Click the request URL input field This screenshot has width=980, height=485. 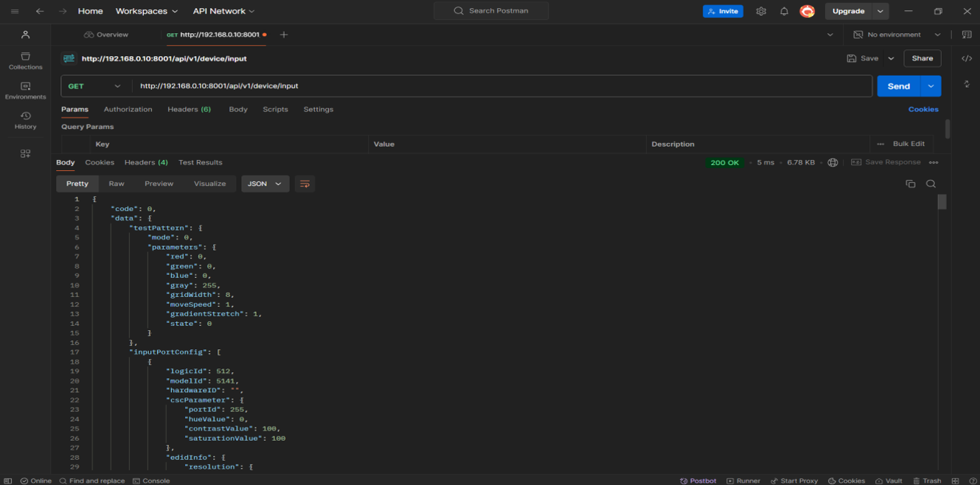(501, 86)
